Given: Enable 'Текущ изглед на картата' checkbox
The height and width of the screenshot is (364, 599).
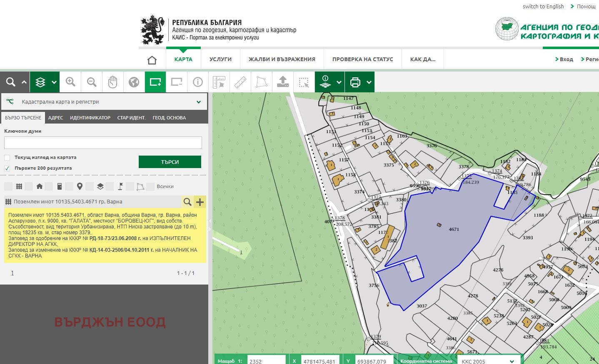Looking at the screenshot, I should 7,158.
